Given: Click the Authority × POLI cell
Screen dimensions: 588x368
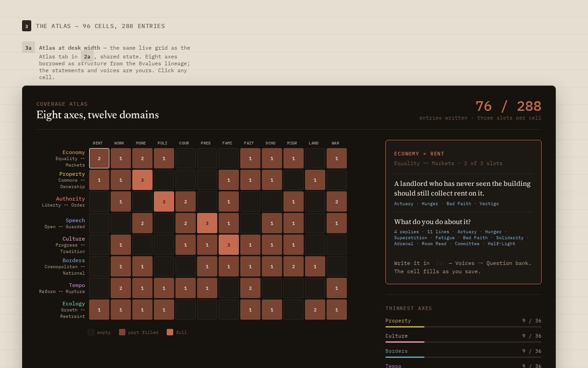Looking at the screenshot, I should point(164,201).
